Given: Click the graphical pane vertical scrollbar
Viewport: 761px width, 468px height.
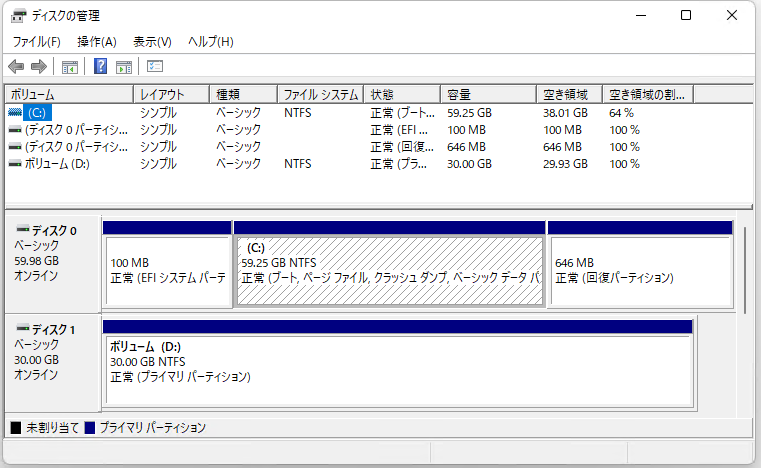Looking at the screenshot, I should tap(745, 270).
